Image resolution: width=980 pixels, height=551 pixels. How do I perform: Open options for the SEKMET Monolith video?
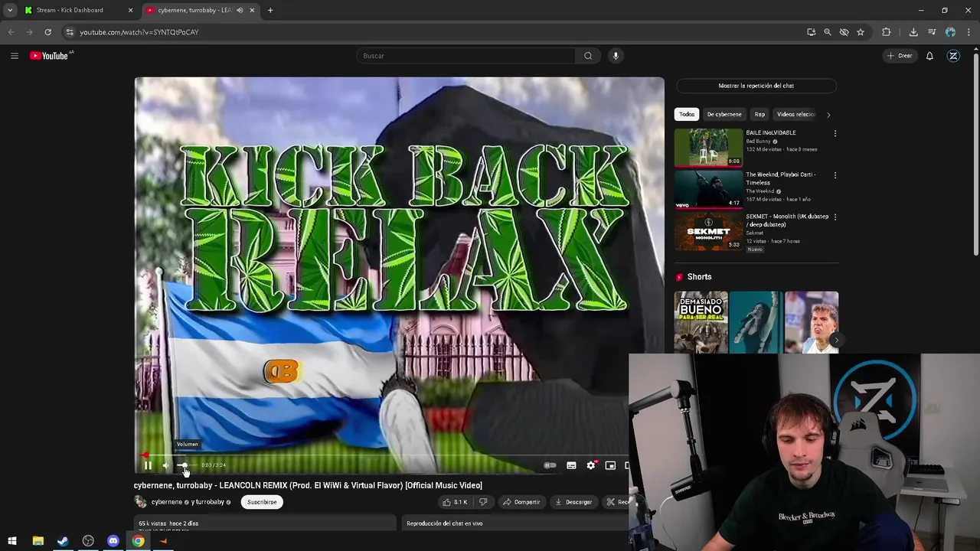pos(835,217)
